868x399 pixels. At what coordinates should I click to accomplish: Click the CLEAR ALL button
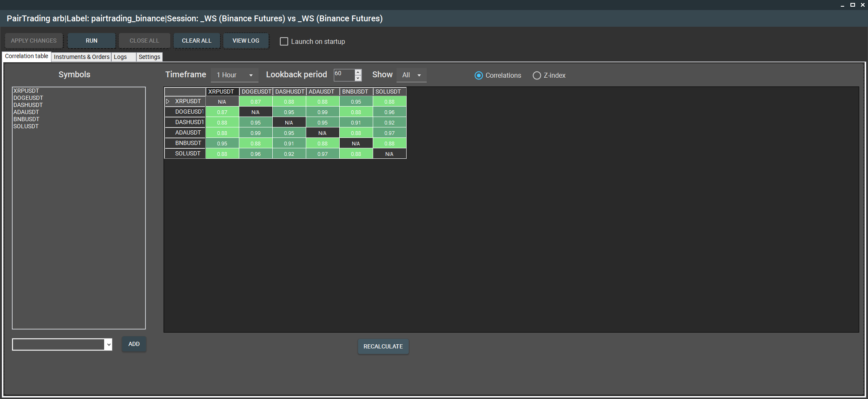[x=197, y=41]
